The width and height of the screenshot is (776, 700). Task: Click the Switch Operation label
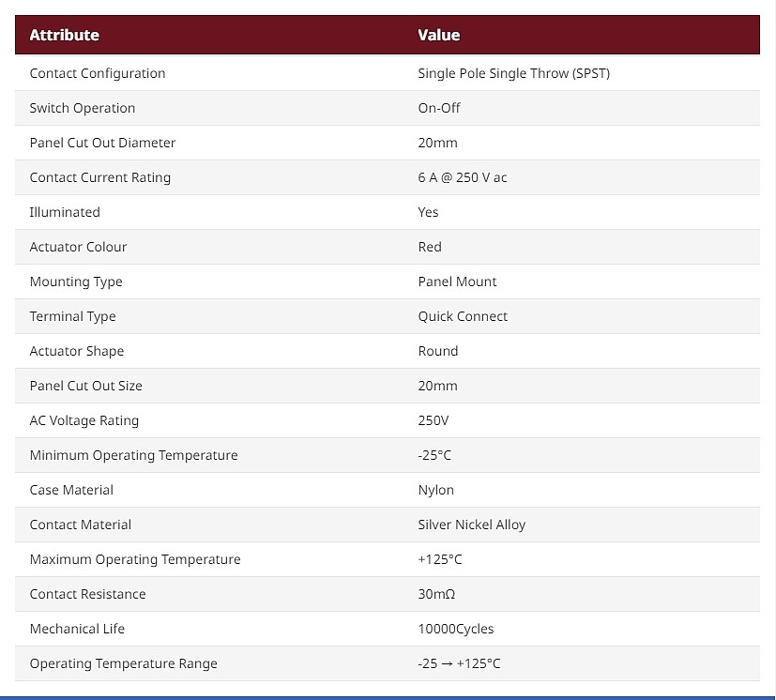coord(83,108)
